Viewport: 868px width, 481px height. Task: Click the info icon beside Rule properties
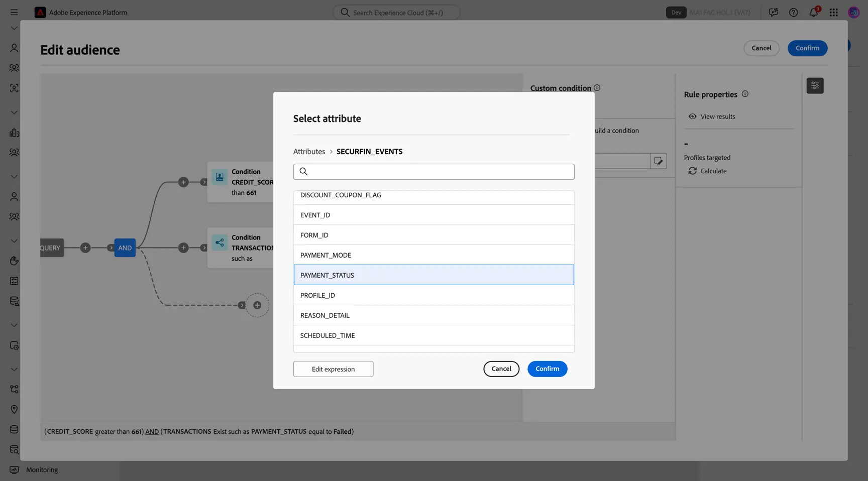click(x=745, y=94)
